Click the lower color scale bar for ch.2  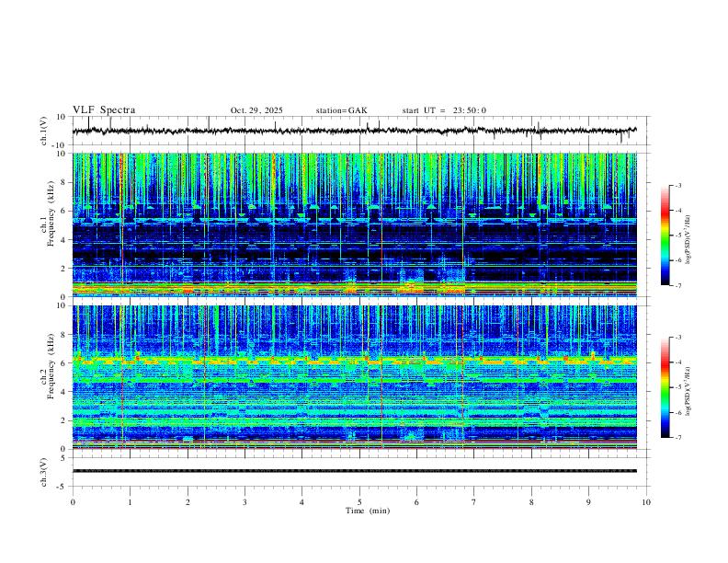[665, 387]
